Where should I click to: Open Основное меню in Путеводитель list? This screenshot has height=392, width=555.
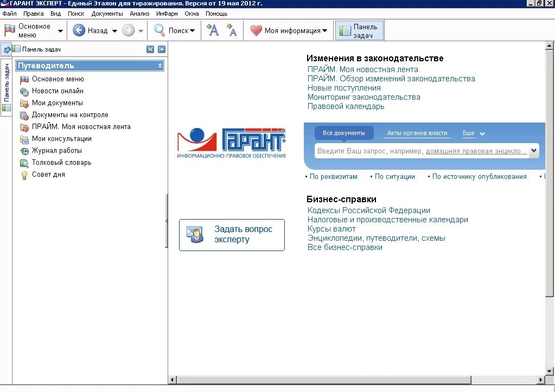(x=58, y=79)
